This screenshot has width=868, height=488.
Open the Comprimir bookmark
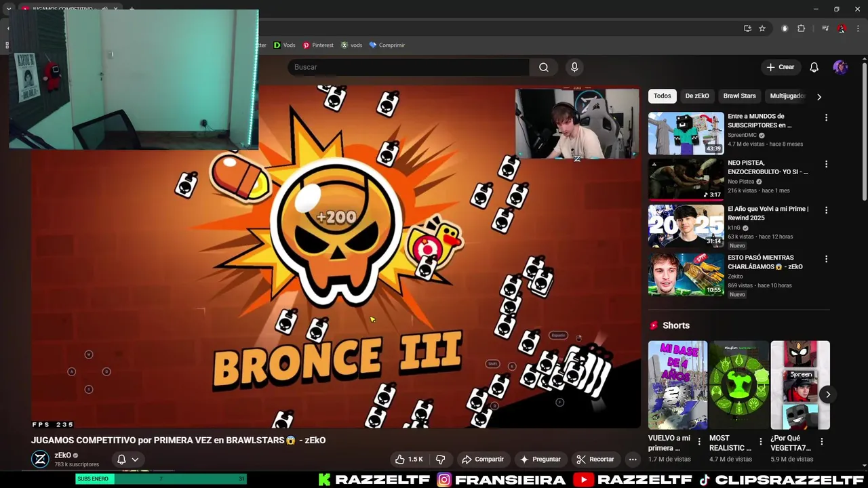tap(387, 45)
